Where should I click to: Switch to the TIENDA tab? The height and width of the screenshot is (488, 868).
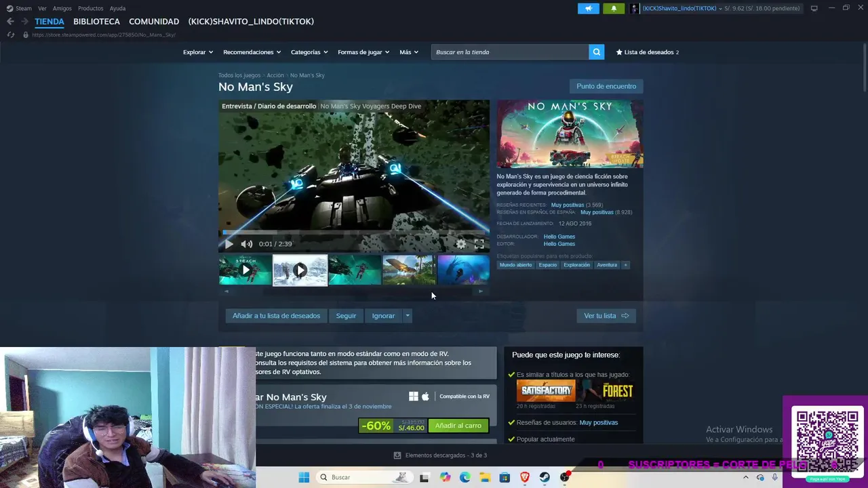pyautogui.click(x=50, y=22)
